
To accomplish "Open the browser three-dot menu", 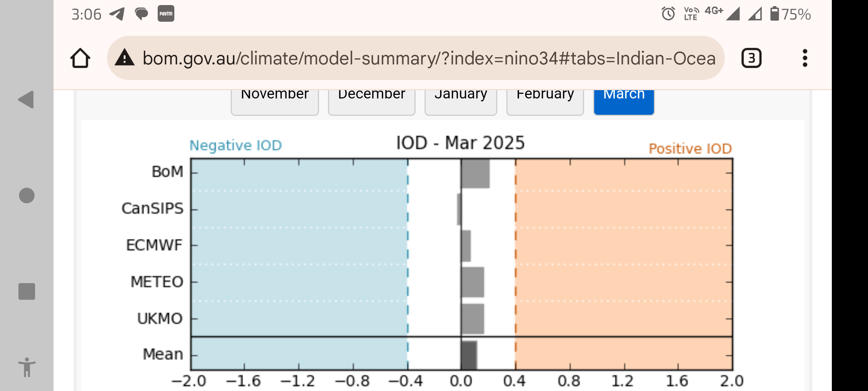I will [x=805, y=58].
